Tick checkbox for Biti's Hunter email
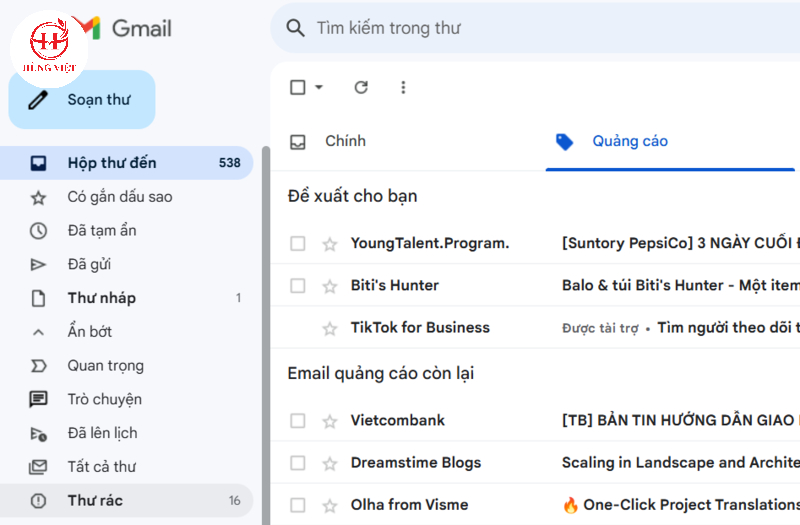 click(297, 285)
